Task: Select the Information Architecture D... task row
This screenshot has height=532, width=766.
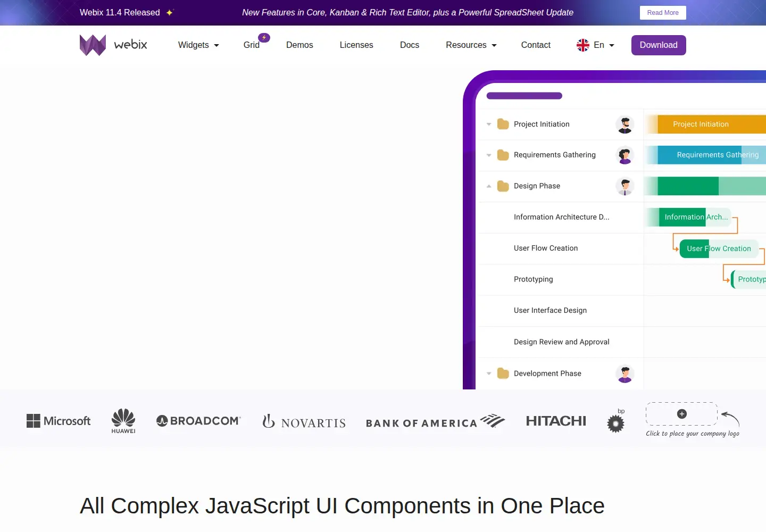Action: pos(561,217)
